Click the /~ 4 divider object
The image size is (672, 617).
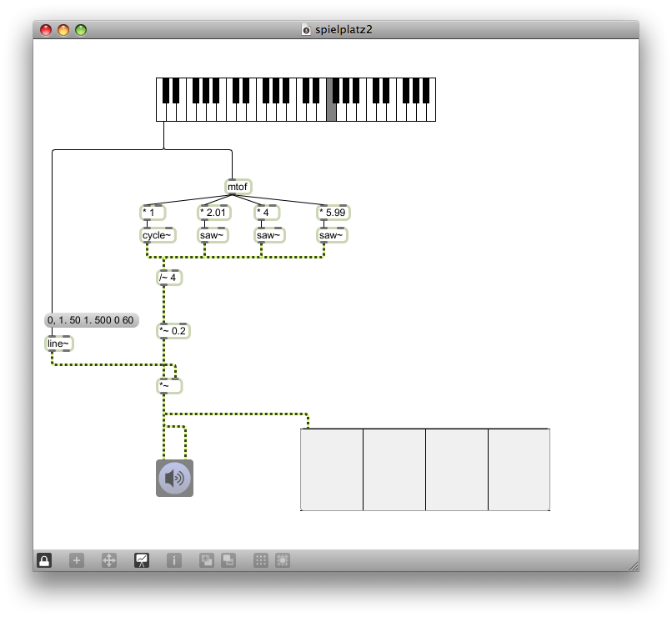pos(168,277)
